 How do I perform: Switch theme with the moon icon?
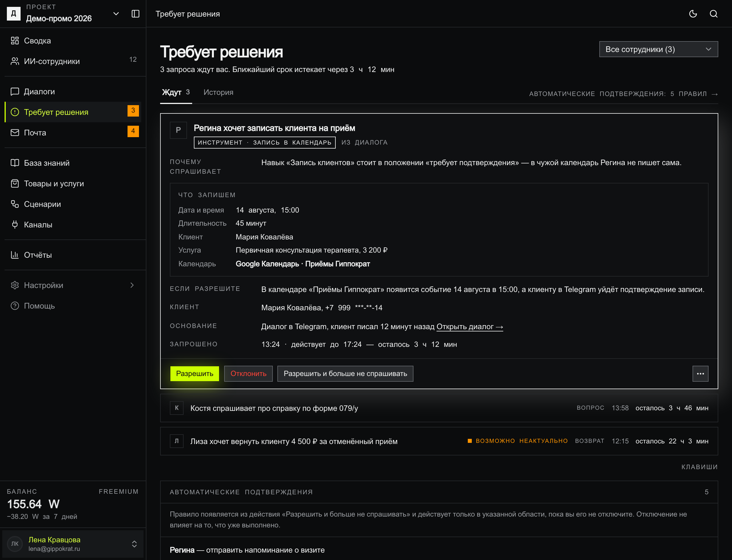click(x=693, y=14)
